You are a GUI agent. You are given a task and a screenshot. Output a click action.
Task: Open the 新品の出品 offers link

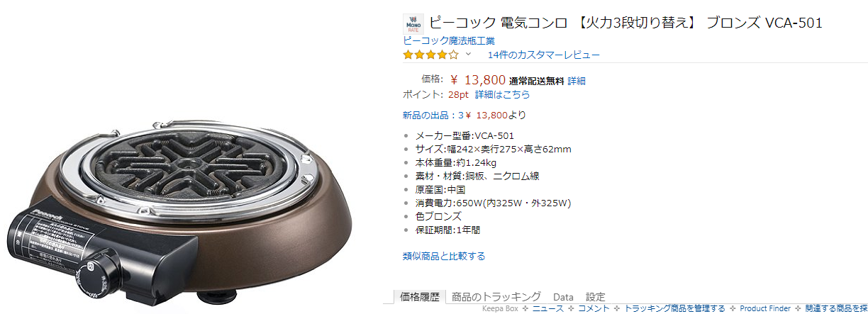[x=433, y=115]
